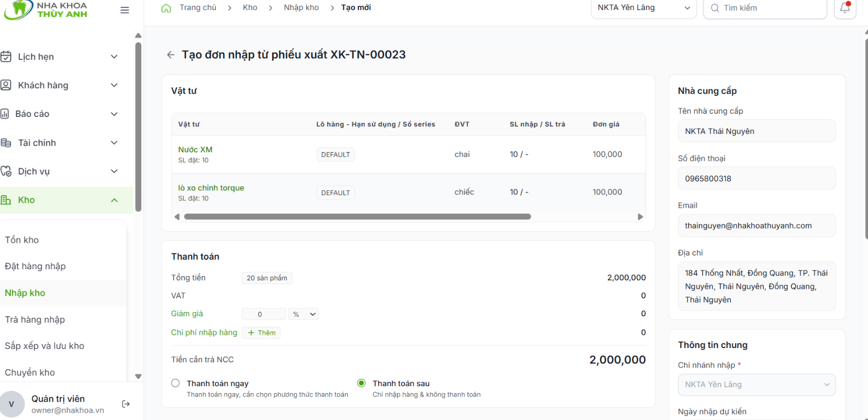The image size is (868, 420).
Task: Open the NKTA Yên Lãng branch selector
Action: (644, 8)
